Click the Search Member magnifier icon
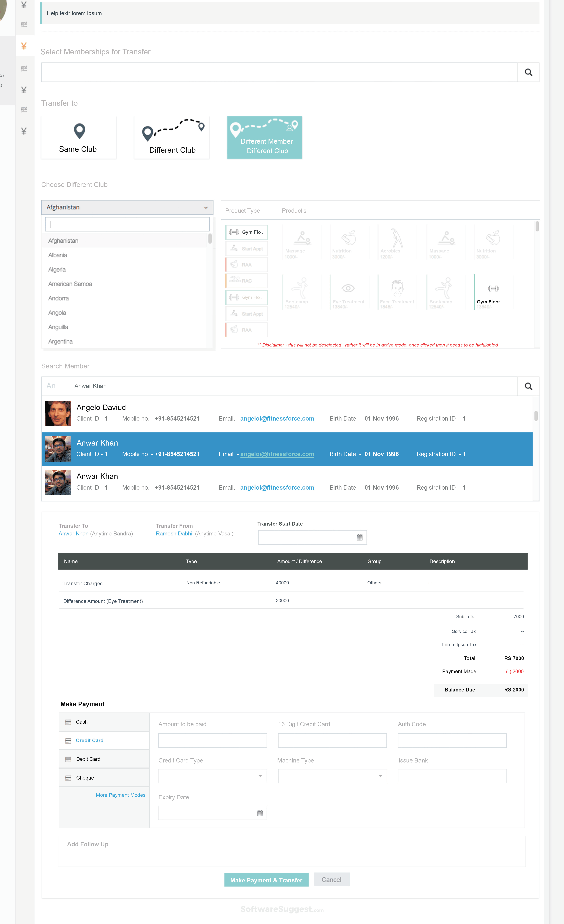Viewport: 564px width, 924px height. pos(528,386)
